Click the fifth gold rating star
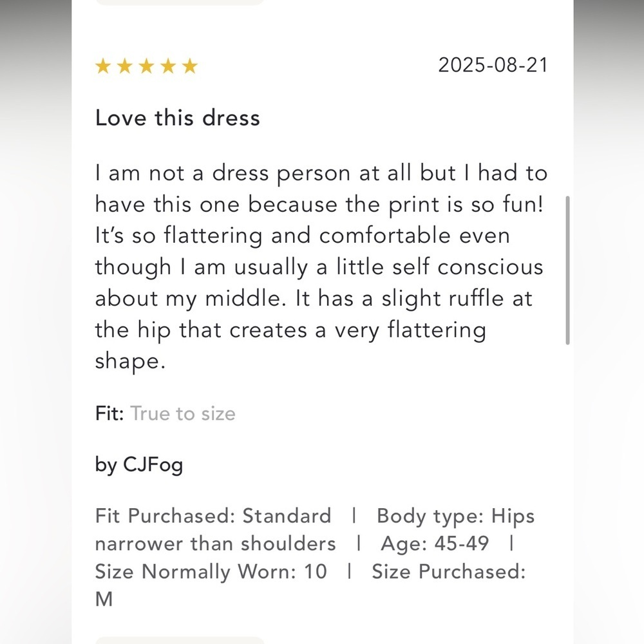The height and width of the screenshot is (644, 644). [x=190, y=66]
